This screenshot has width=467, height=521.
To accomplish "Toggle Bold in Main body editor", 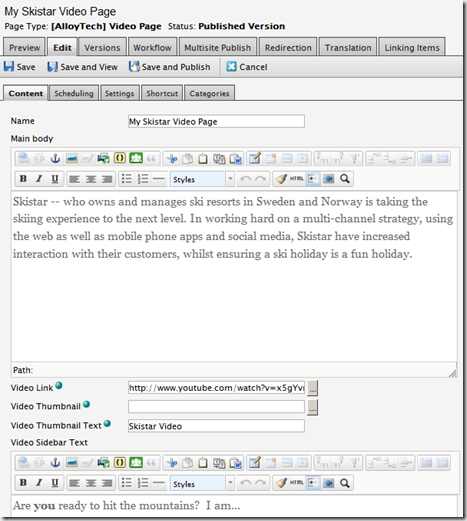I will click(23, 179).
